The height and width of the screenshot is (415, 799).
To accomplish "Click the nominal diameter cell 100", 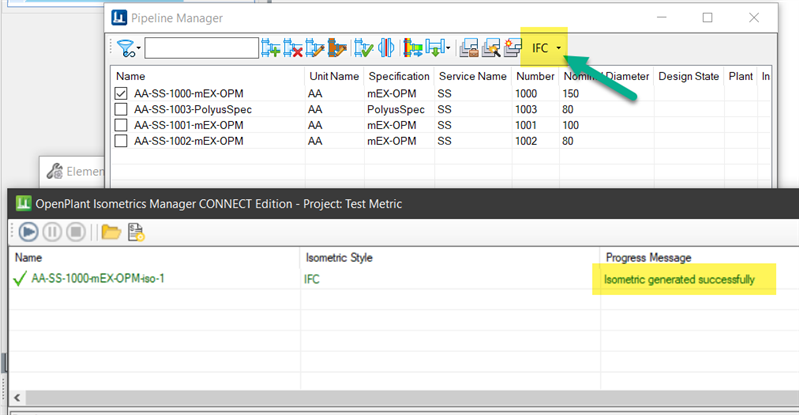I will [571, 125].
